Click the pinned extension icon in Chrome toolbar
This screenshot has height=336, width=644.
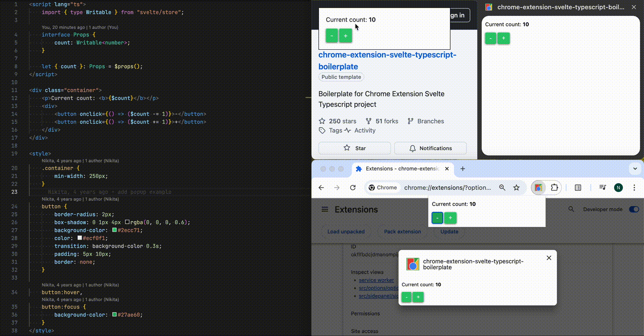point(538,188)
